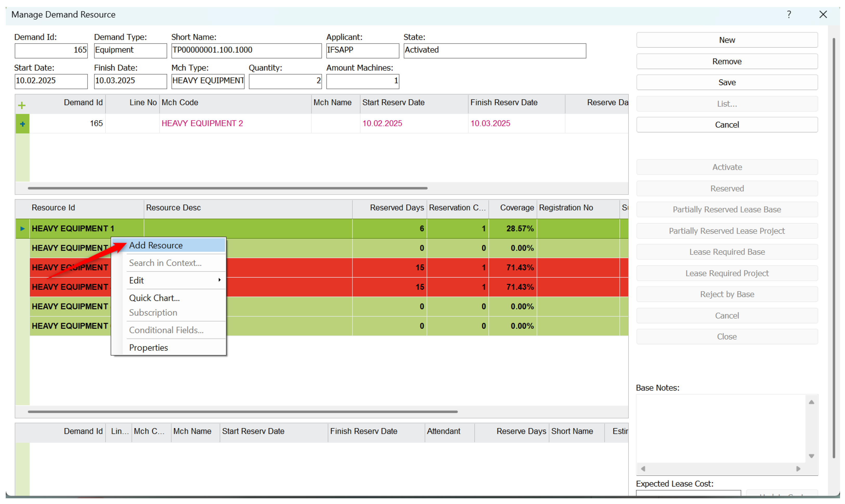Click the Expected Lease Cost field

[x=689, y=493]
